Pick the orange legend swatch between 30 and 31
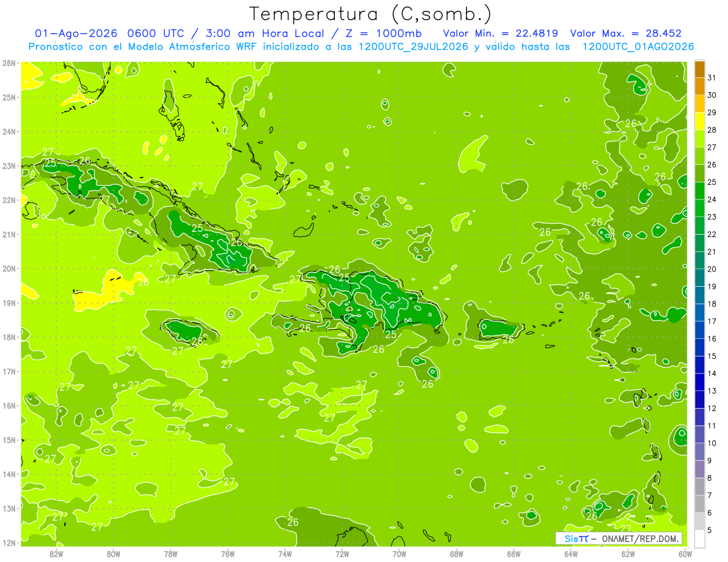728x562 pixels. [699, 87]
